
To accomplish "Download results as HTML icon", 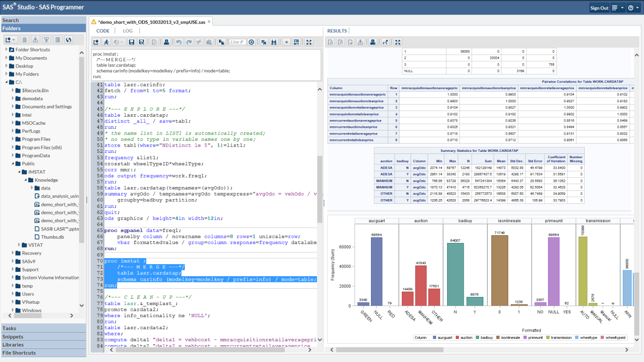I will [331, 42].
